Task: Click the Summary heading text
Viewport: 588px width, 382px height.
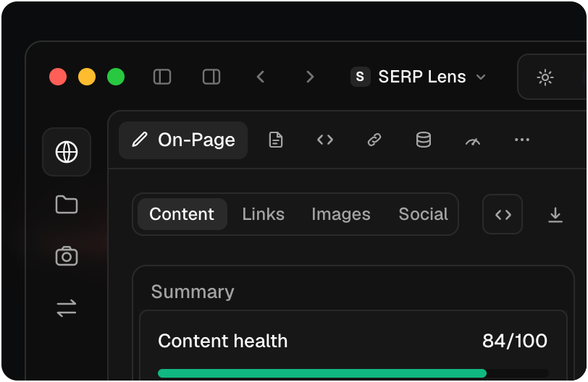Action: [x=193, y=292]
